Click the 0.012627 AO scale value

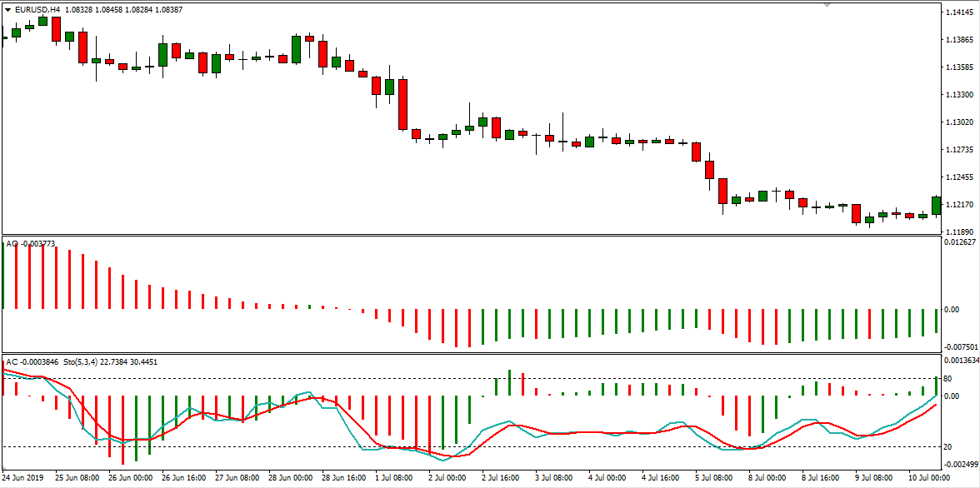[x=961, y=242]
